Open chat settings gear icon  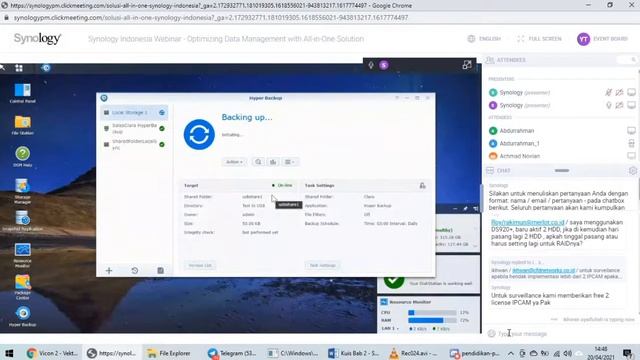[x=633, y=171]
